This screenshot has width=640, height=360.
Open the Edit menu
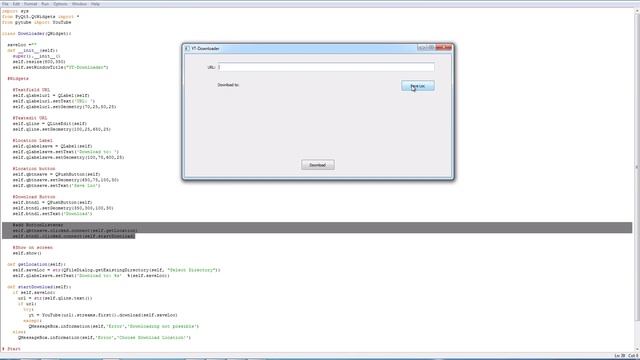[16, 4]
